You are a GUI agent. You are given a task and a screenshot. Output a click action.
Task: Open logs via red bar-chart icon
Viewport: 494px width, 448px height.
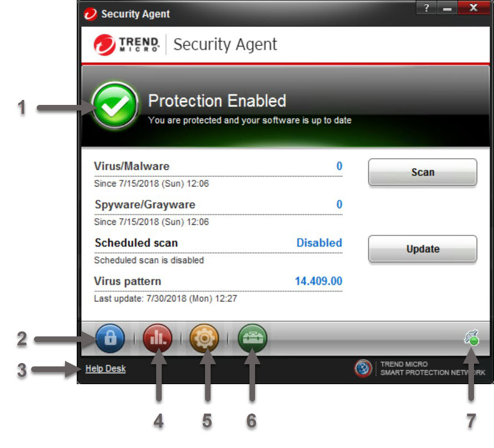tap(157, 338)
